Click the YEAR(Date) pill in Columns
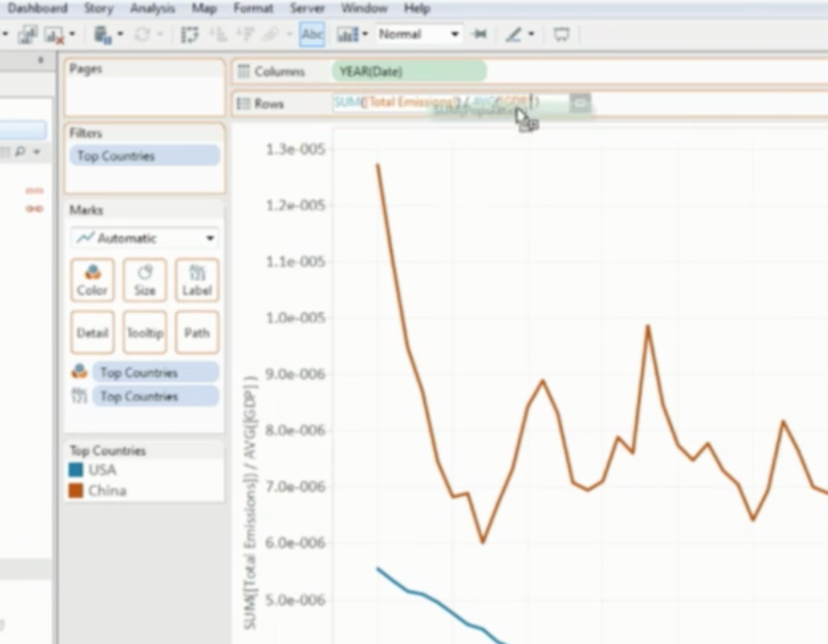This screenshot has height=644, width=828. coord(408,71)
